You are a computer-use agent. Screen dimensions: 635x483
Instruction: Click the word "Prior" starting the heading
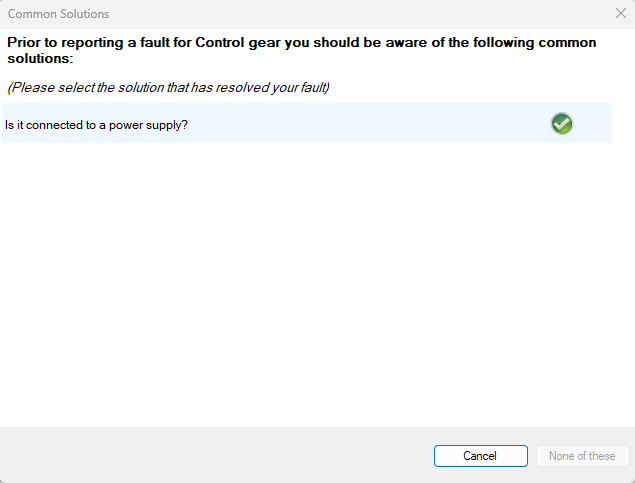[23, 43]
